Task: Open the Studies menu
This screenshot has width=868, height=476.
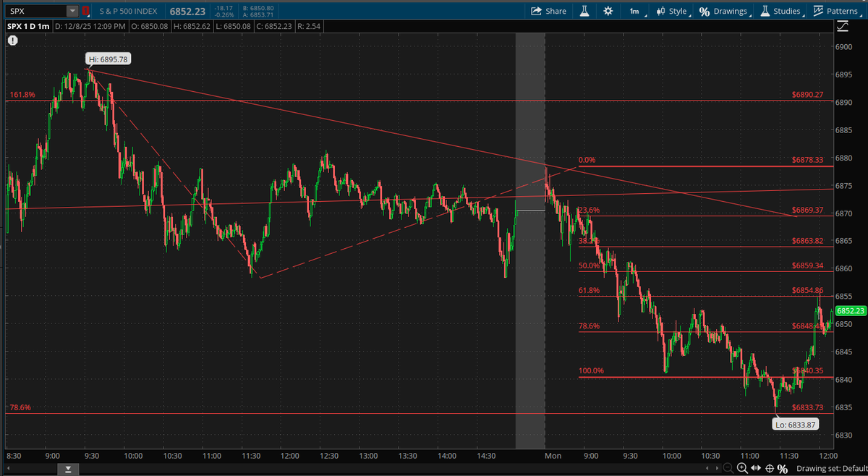Action: click(780, 11)
